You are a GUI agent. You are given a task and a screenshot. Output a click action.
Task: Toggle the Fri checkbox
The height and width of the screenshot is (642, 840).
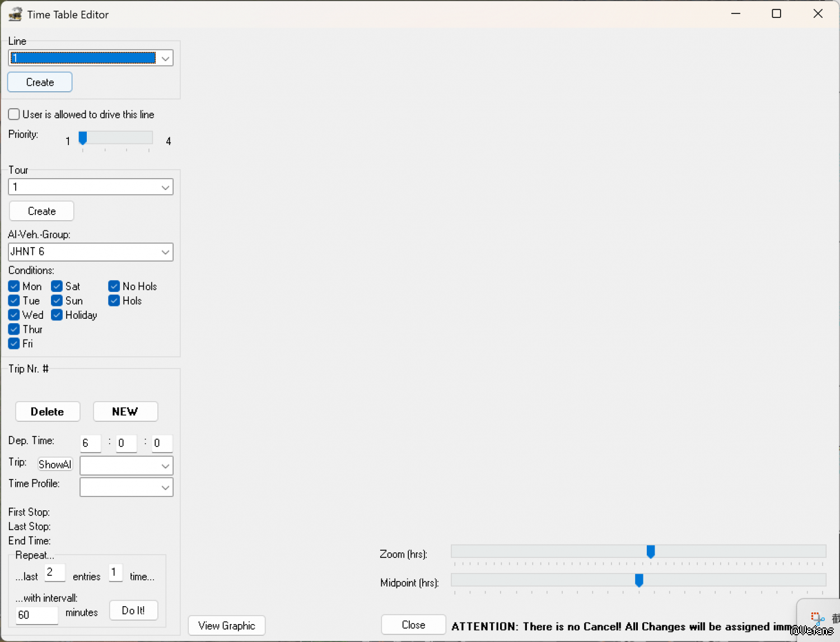tap(14, 343)
